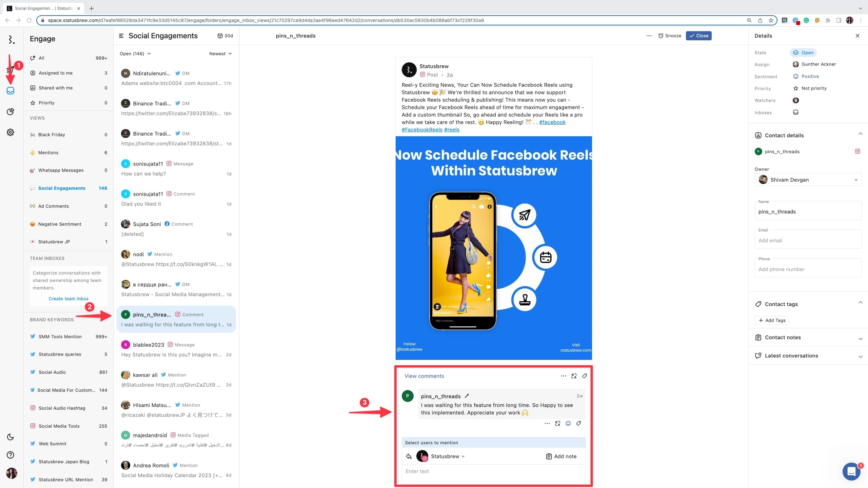This screenshot has width=868, height=488.
Task: Open the Reports pie chart icon
Action: pos(11,112)
